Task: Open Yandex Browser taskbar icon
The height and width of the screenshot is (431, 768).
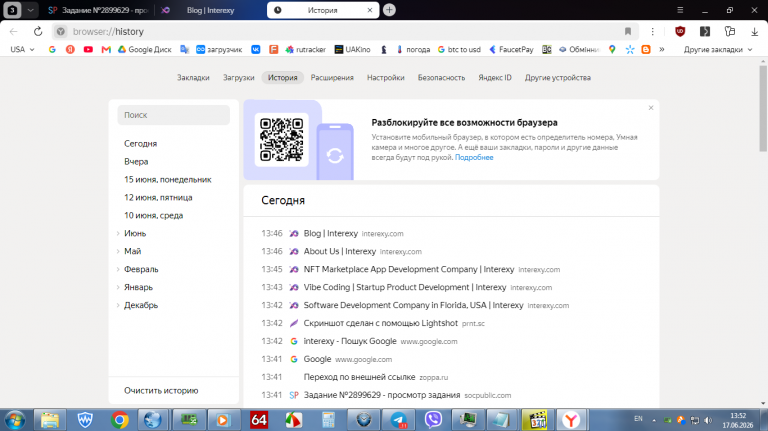Action: pos(571,420)
